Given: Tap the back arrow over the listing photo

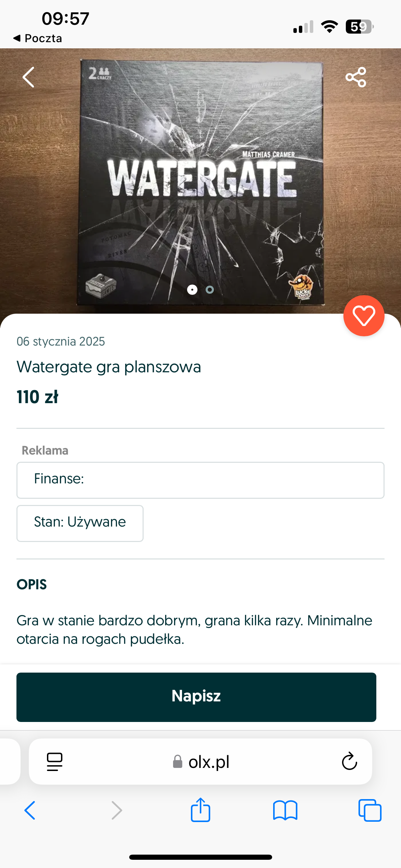Looking at the screenshot, I should 29,77.
